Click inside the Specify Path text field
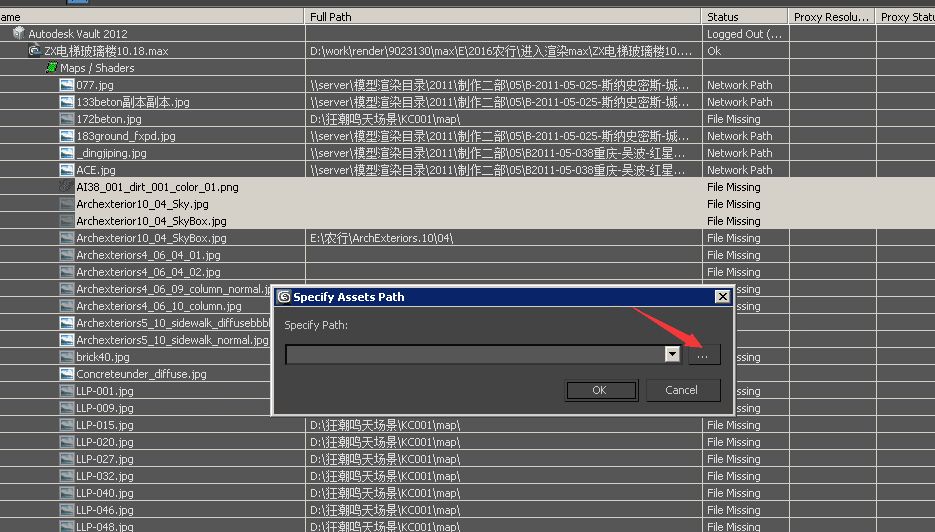Screen dimensions: 935x532 (x=475, y=355)
